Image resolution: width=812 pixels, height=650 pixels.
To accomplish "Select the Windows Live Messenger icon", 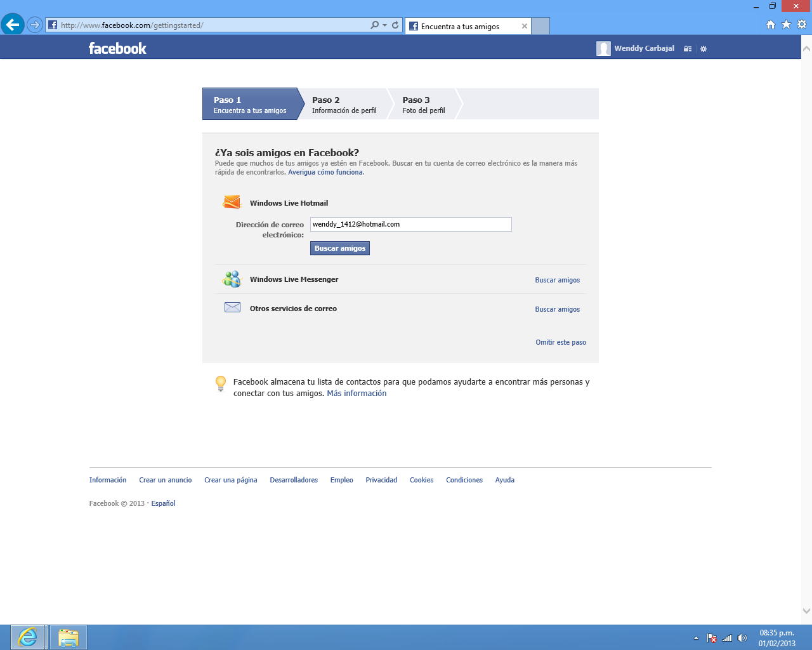I will click(232, 279).
